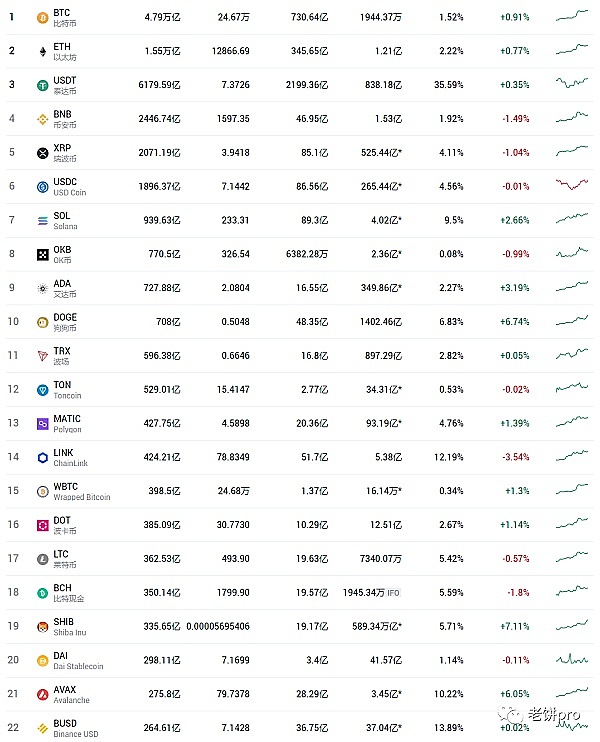Click the Solana coin icon
600x742 pixels.
[x=42, y=221]
